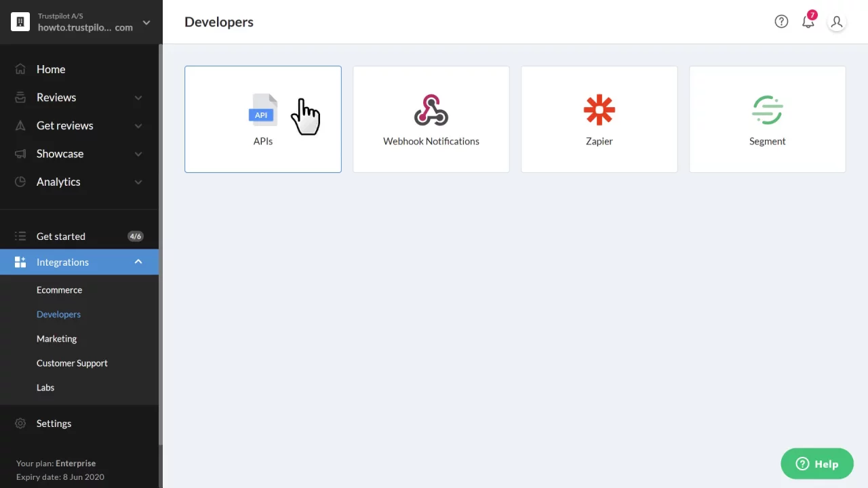868x488 pixels.
Task: Click the Your plan: Enterprise text
Action: pos(56,464)
